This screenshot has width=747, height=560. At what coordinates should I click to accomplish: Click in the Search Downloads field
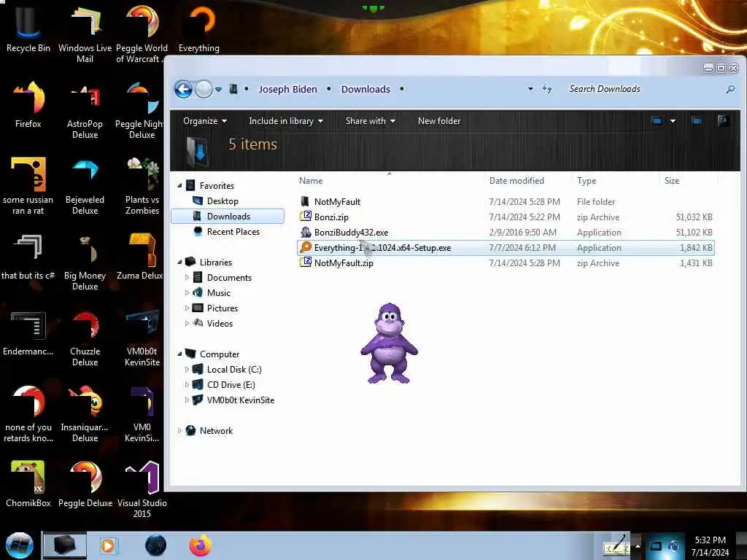point(643,89)
